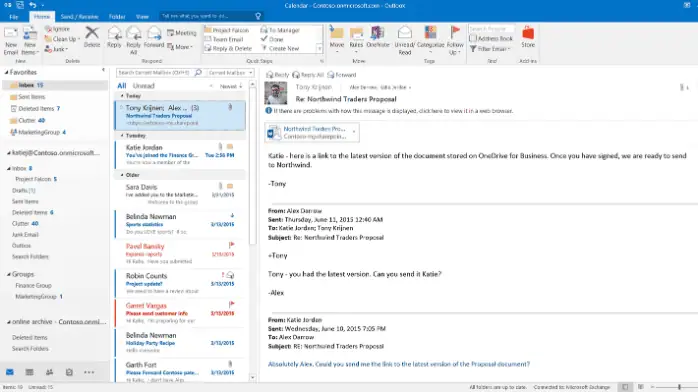Click Search Current Mailbox field
Image resolution: width=698 pixels, height=392 pixels.
[x=154, y=73]
